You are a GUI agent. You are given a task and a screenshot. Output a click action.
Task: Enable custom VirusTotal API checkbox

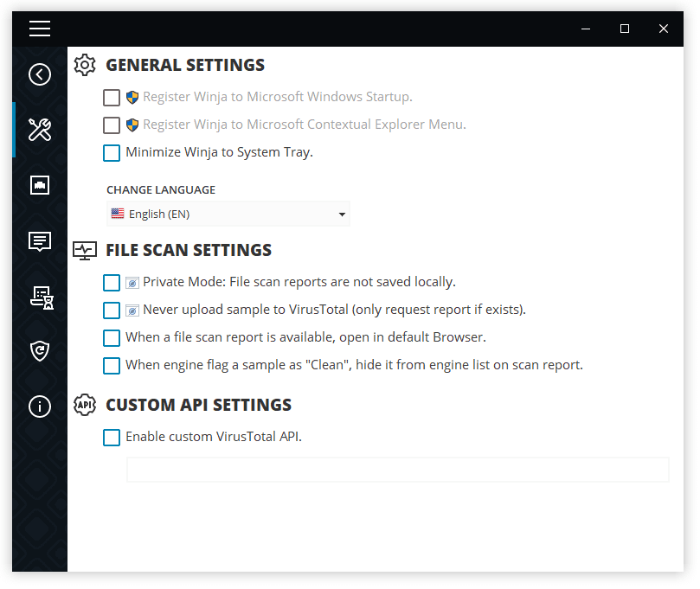[112, 438]
